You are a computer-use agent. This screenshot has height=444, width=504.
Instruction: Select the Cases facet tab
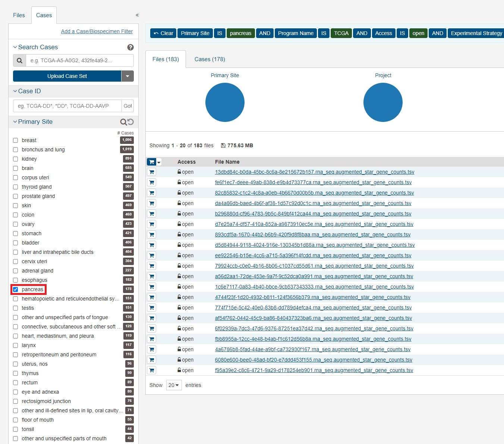pyautogui.click(x=44, y=15)
